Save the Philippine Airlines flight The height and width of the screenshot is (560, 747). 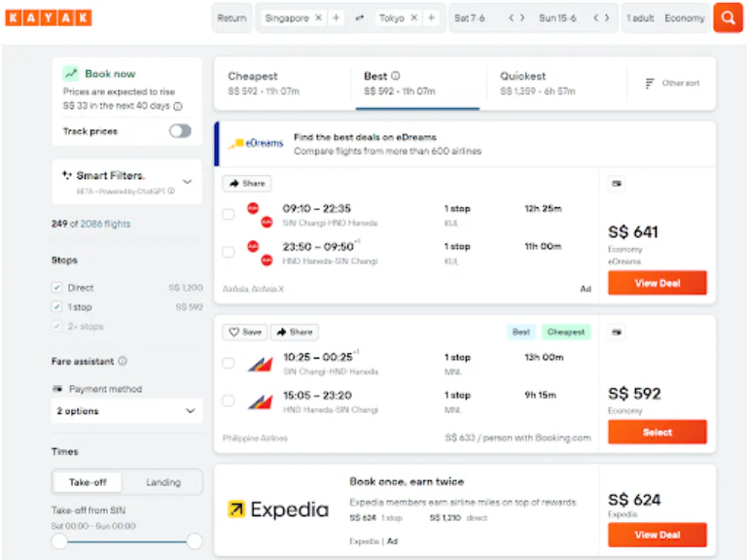(x=245, y=332)
